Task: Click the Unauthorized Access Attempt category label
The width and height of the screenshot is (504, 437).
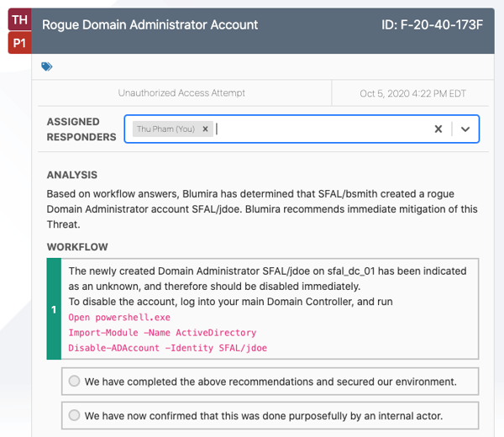Action: click(182, 92)
